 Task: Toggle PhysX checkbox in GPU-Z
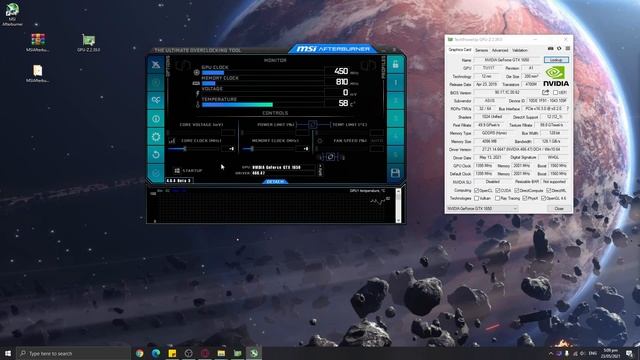525,198
